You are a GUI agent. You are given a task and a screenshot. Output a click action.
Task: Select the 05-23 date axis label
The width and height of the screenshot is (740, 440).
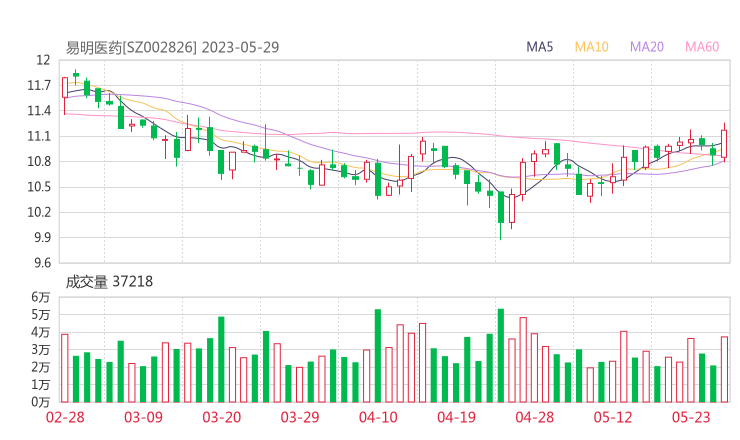691,417
